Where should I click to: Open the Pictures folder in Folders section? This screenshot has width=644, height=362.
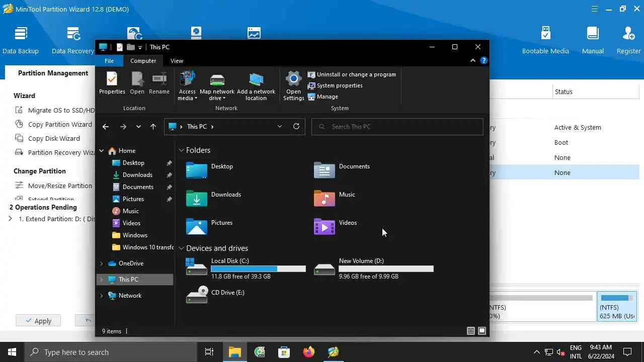(197, 227)
